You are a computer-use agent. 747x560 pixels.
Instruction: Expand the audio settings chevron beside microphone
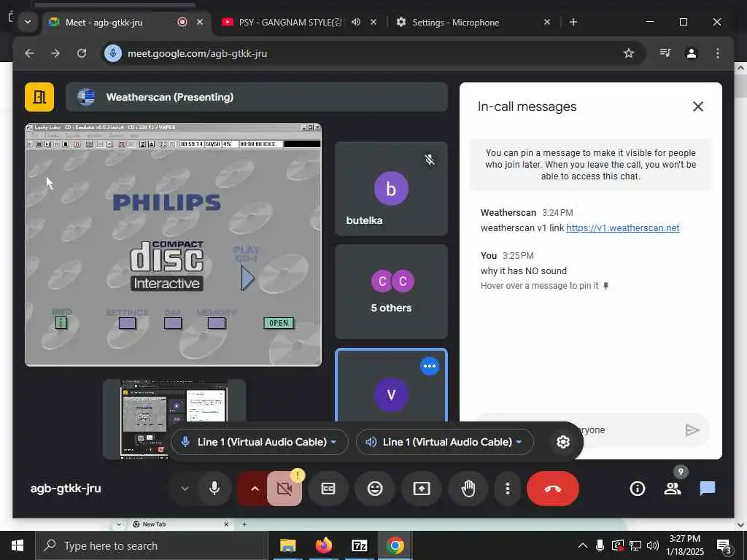pos(185,488)
